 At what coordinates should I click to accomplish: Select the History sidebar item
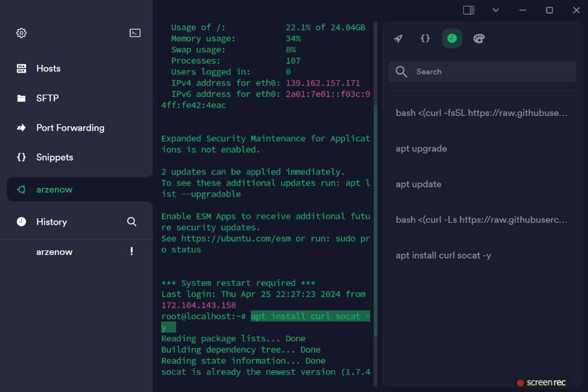pos(51,222)
